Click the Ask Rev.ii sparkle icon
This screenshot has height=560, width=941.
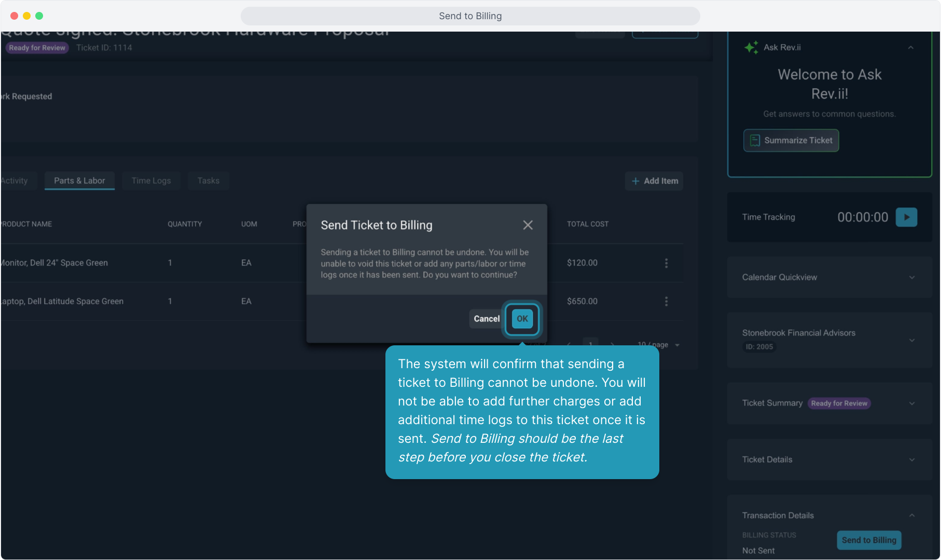[751, 47]
